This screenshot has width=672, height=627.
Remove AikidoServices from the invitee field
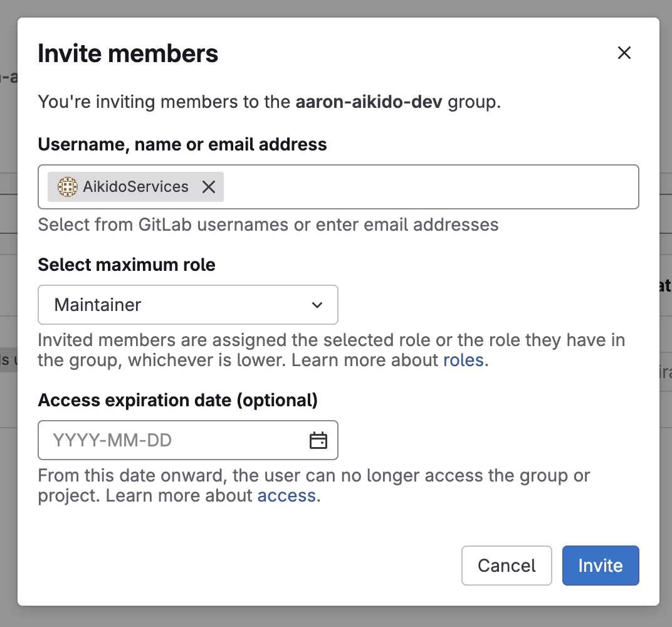[x=209, y=187]
